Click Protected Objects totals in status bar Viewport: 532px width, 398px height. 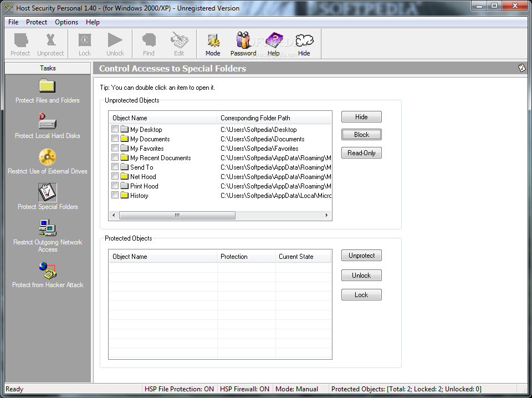pos(406,389)
